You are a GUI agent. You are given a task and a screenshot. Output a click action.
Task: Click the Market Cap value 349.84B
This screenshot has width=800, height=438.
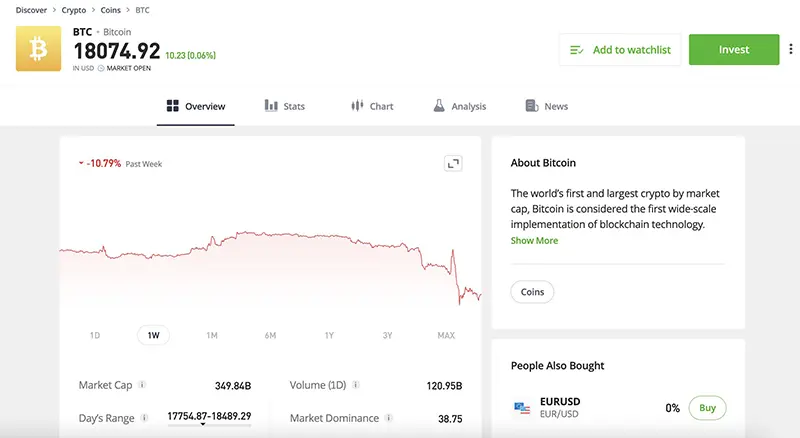click(x=233, y=385)
